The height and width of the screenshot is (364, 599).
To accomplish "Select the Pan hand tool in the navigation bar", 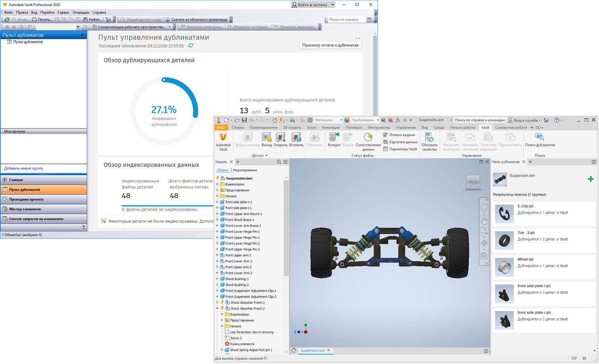I will 484,220.
